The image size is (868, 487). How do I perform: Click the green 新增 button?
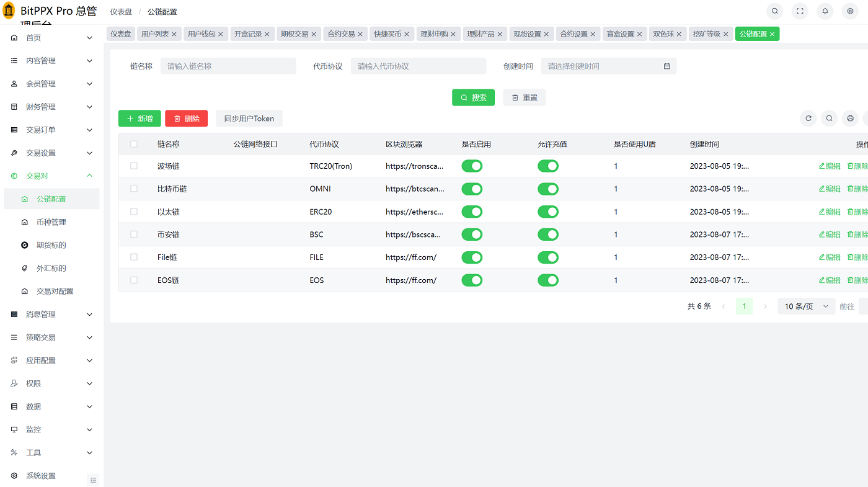[x=139, y=118]
